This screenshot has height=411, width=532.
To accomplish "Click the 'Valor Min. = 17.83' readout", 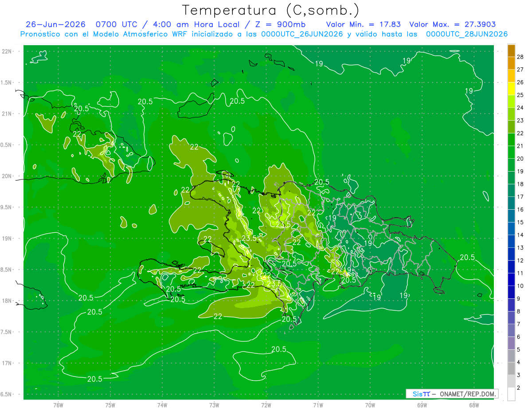I will click(363, 24).
